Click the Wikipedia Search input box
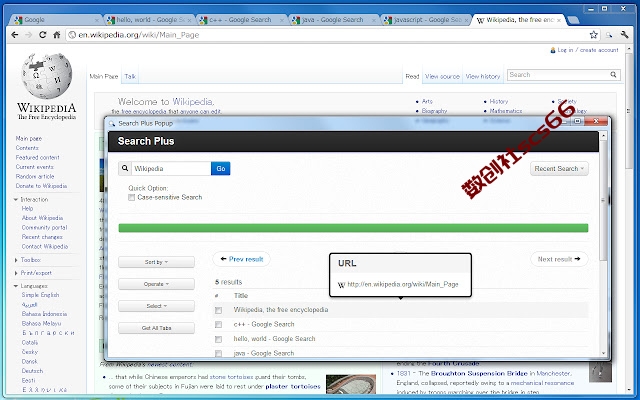The width and height of the screenshot is (640, 400). point(558,75)
